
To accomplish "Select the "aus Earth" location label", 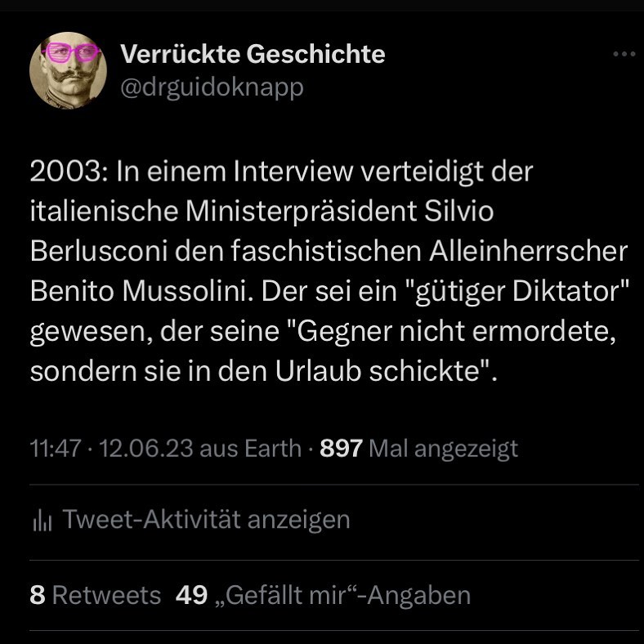I will (250, 449).
